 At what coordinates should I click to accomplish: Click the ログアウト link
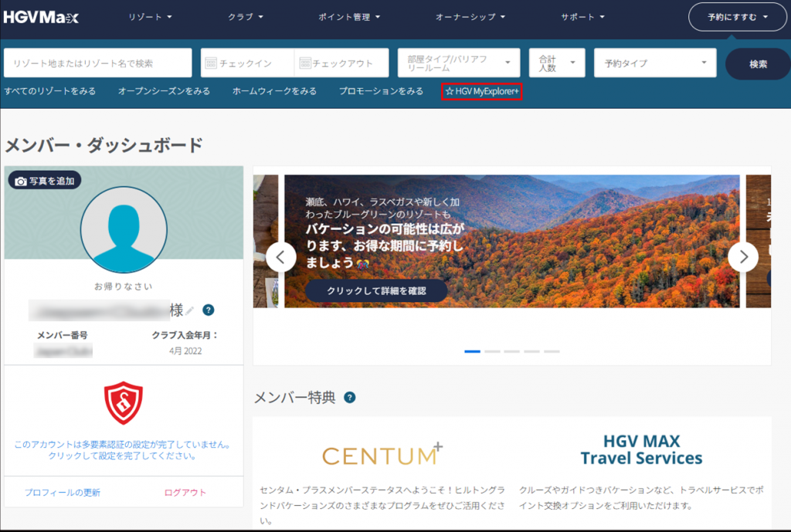coord(185,492)
